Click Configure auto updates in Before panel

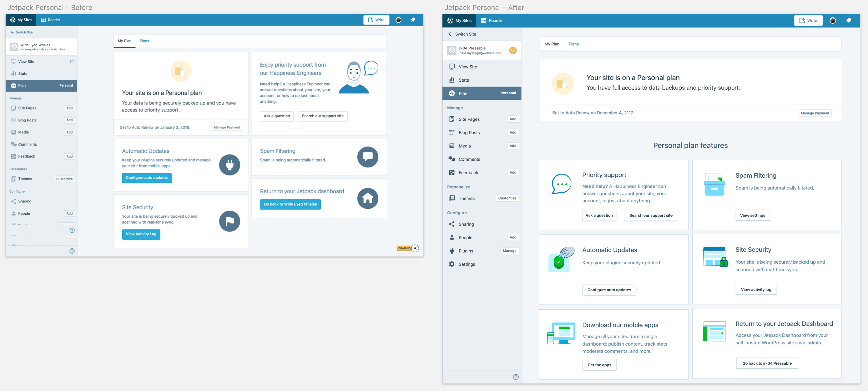pyautogui.click(x=147, y=178)
